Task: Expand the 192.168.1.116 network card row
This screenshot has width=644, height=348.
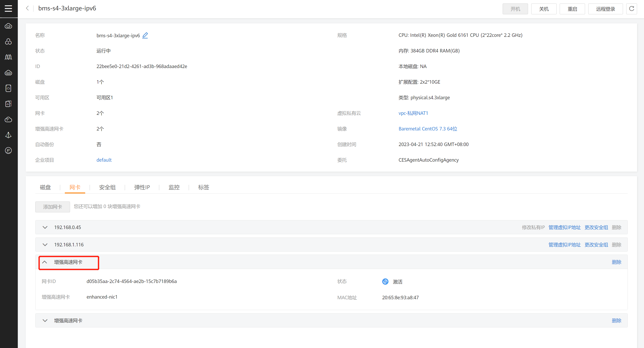Action: (45, 245)
